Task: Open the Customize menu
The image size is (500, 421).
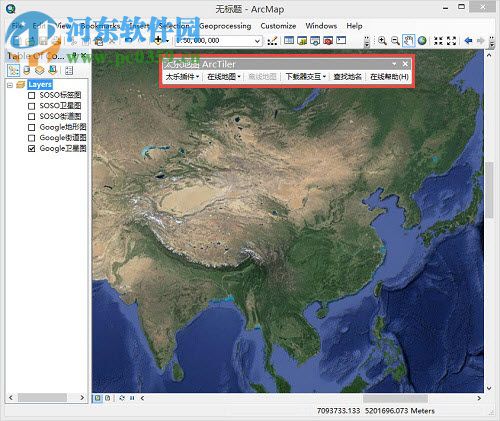Action: [278, 26]
